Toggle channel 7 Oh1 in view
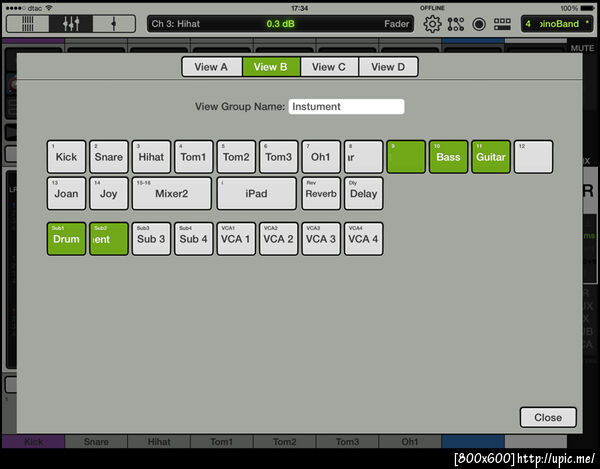Viewport: 600px width, 469px height. [x=321, y=157]
